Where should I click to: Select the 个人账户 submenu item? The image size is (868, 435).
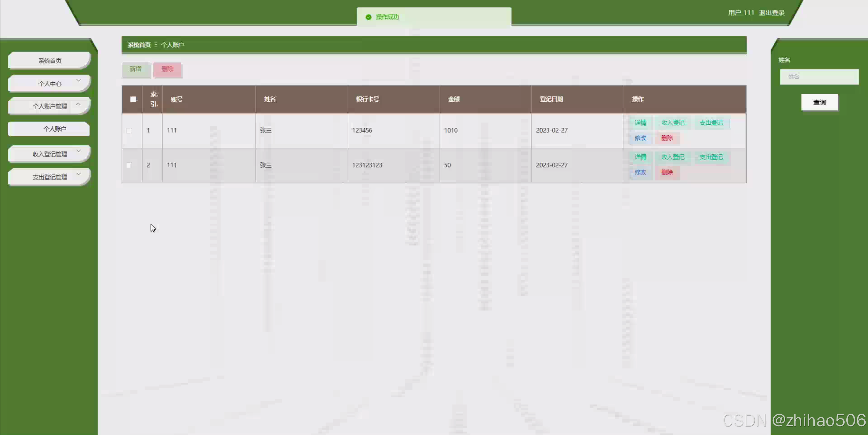pyautogui.click(x=54, y=129)
